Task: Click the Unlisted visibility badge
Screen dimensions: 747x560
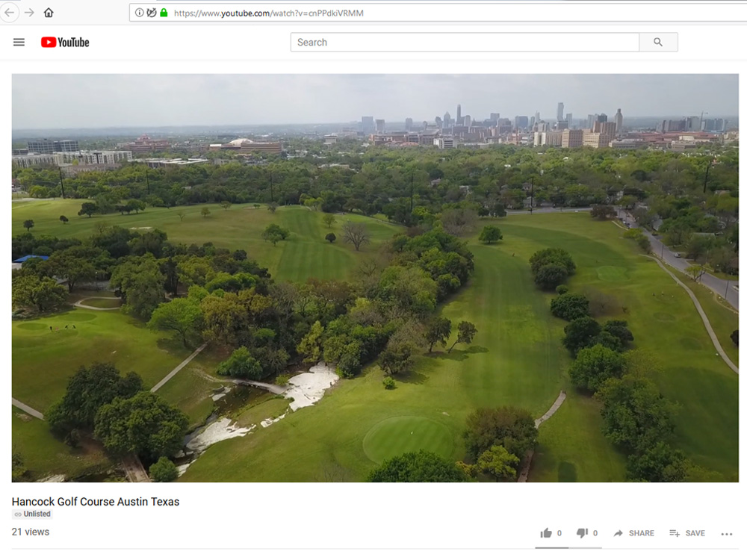Action: coord(32,514)
